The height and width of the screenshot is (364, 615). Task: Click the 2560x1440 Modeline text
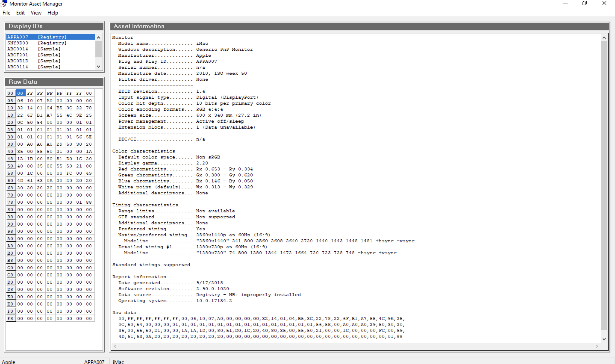point(269,241)
